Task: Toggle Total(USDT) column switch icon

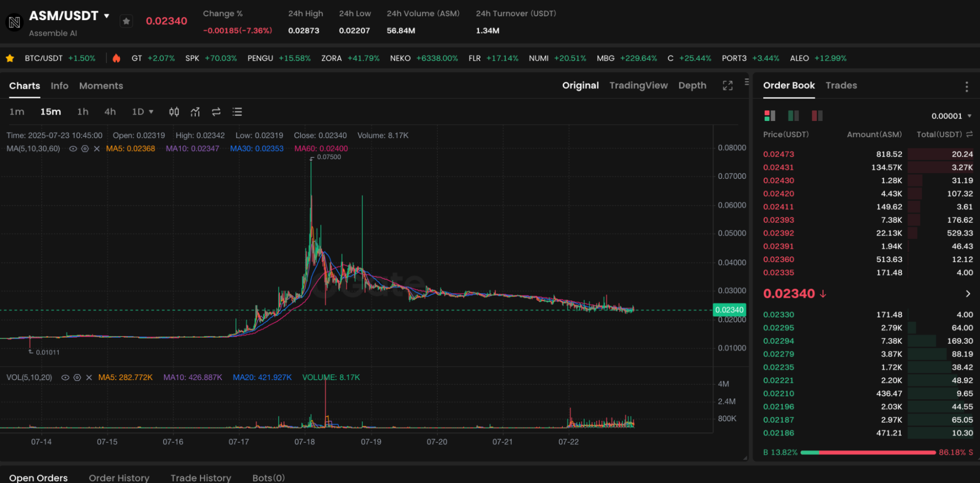Action: pos(969,134)
